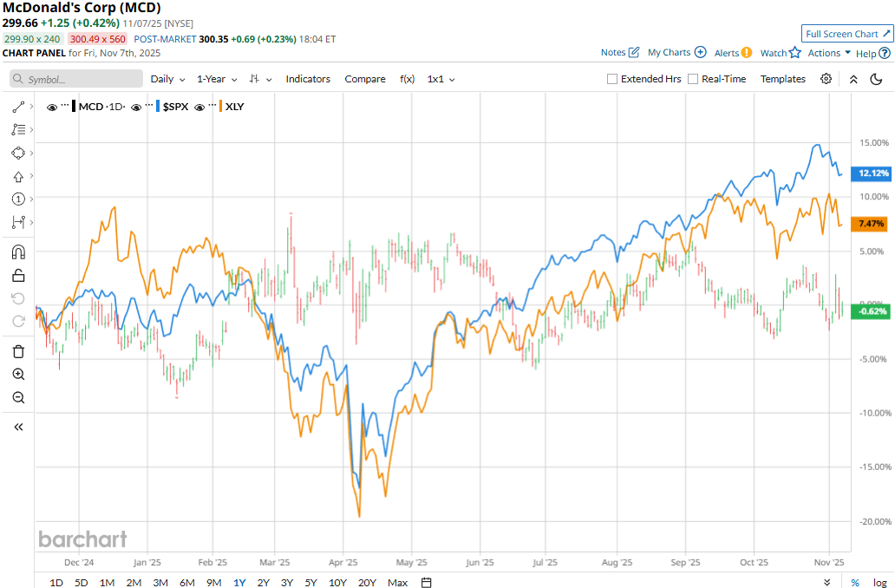This screenshot has width=895, height=588.
Task: Switch to dark mode moon icon
Action: coord(876,79)
